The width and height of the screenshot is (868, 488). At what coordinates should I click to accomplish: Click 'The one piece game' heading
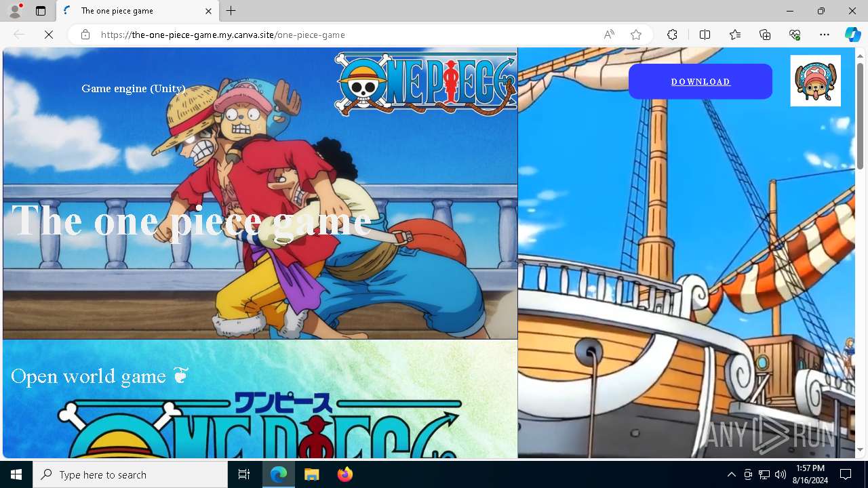pos(192,221)
